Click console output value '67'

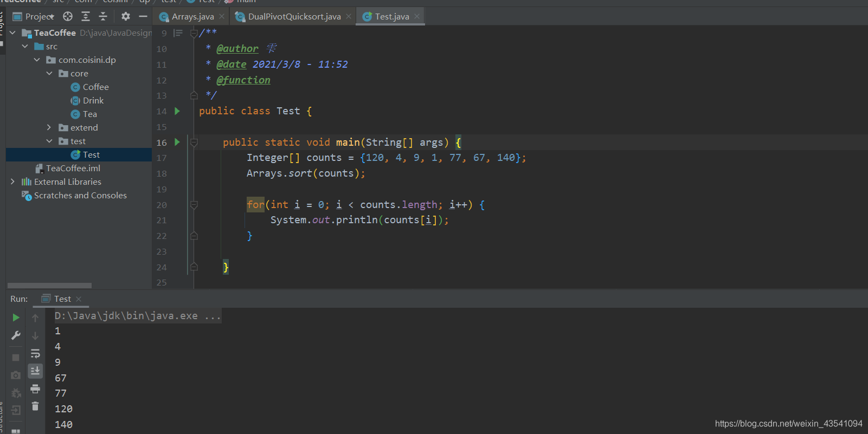[x=61, y=378]
